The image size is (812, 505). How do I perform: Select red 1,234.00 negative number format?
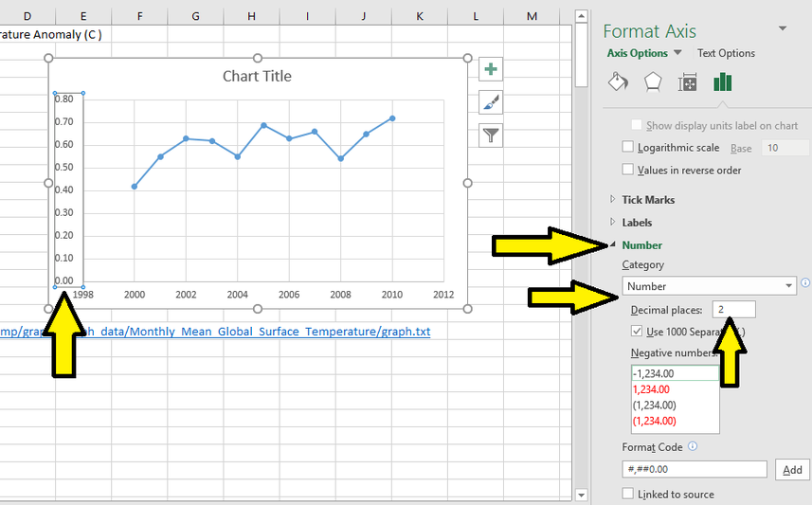(x=653, y=389)
